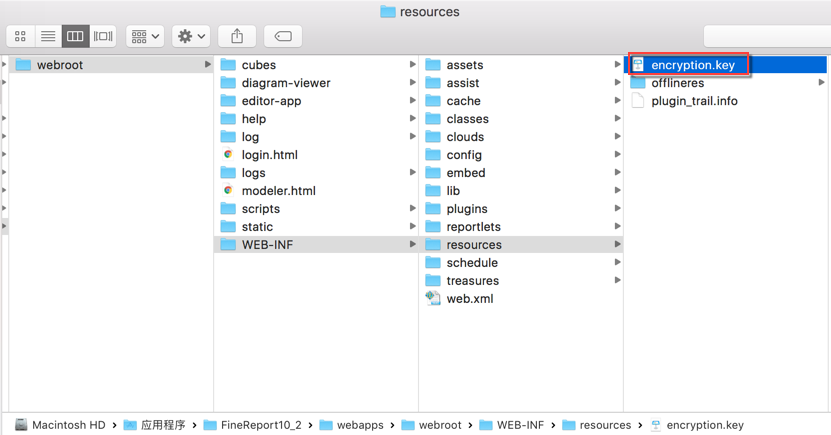The width and height of the screenshot is (831, 435).
Task: Click the diagram-viewer folder icon
Action: (x=228, y=83)
